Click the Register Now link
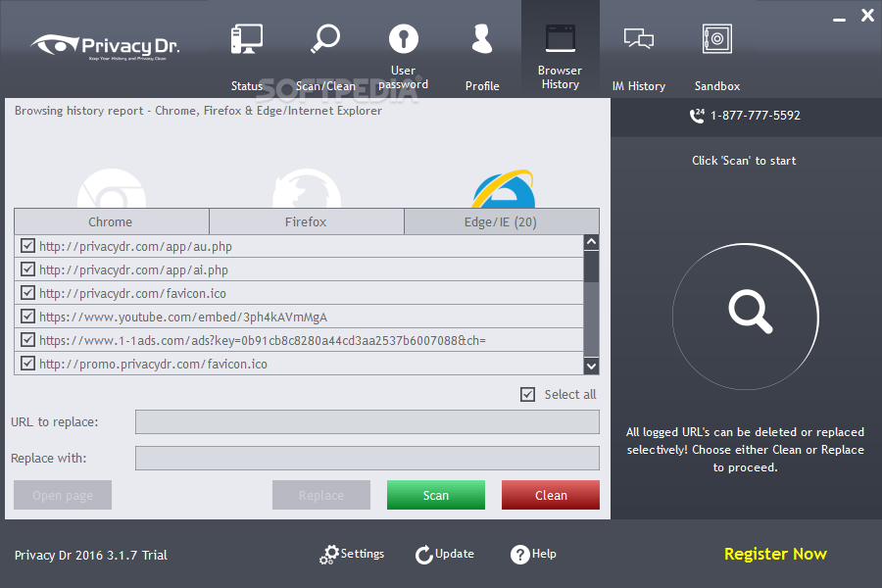The image size is (882, 588). (x=775, y=555)
